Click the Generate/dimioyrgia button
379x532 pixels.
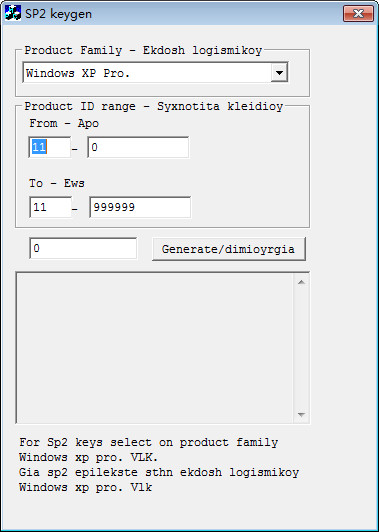[229, 249]
